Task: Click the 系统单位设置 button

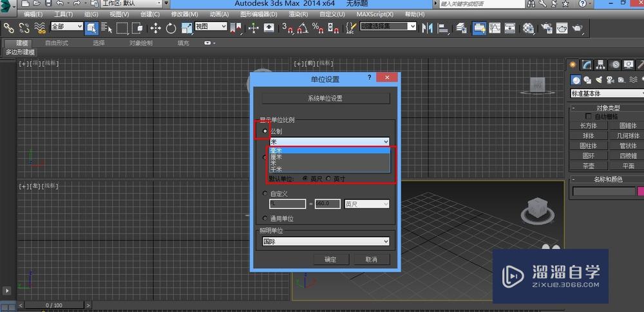Action: click(x=326, y=98)
